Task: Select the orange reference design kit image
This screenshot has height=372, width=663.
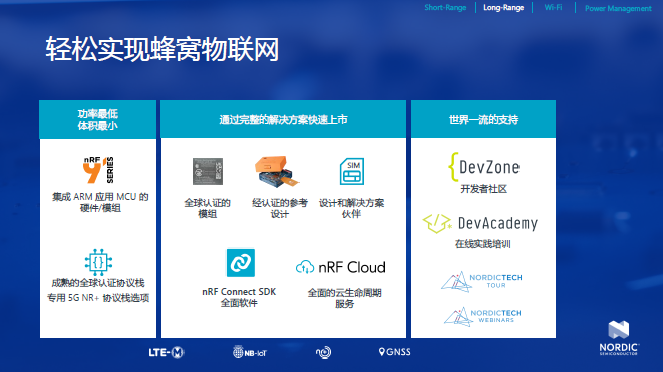Action: 277,172
